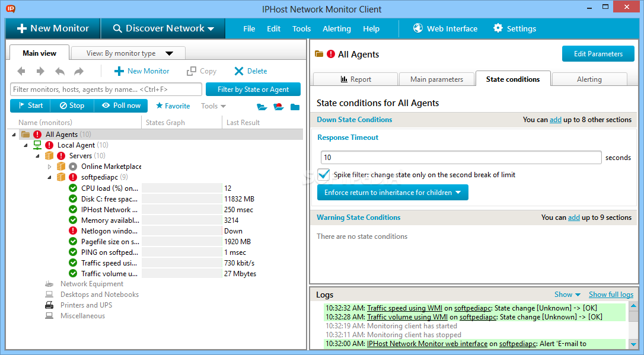Open the Discover Network dropdown
644x355 pixels.
(x=164, y=28)
